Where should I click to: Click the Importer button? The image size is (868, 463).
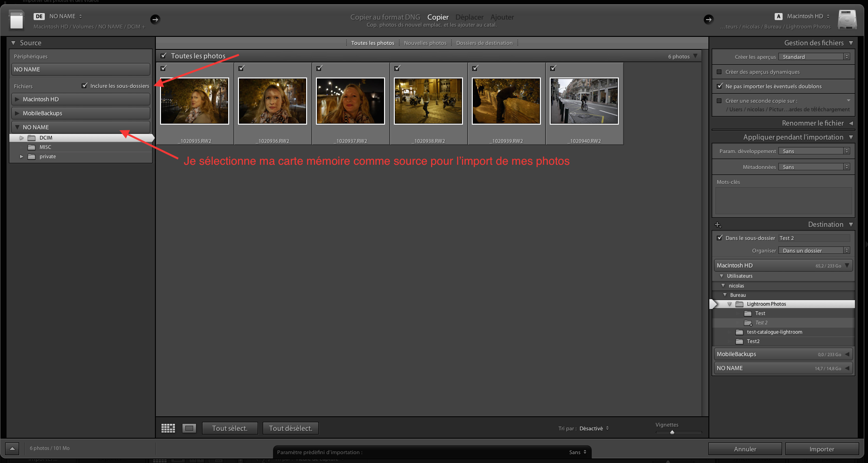[822, 449]
